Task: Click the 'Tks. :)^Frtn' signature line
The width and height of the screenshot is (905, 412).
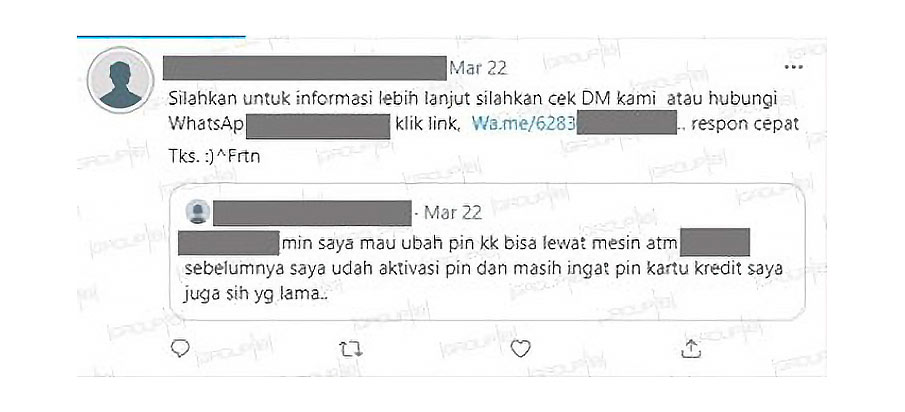Action: pyautogui.click(x=214, y=157)
